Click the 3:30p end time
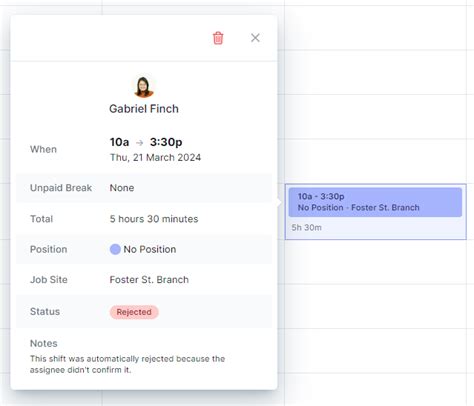Image resolution: width=474 pixels, height=406 pixels. 166,142
